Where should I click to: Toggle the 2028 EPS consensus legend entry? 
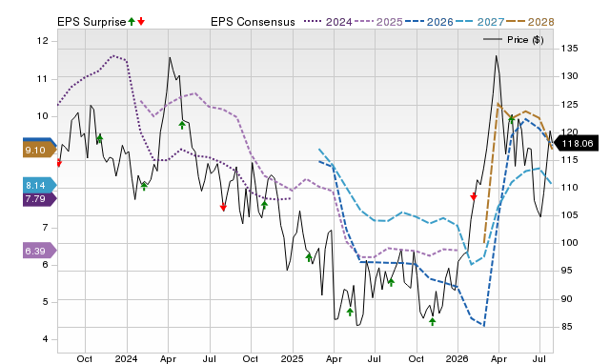pyautogui.click(x=530, y=22)
